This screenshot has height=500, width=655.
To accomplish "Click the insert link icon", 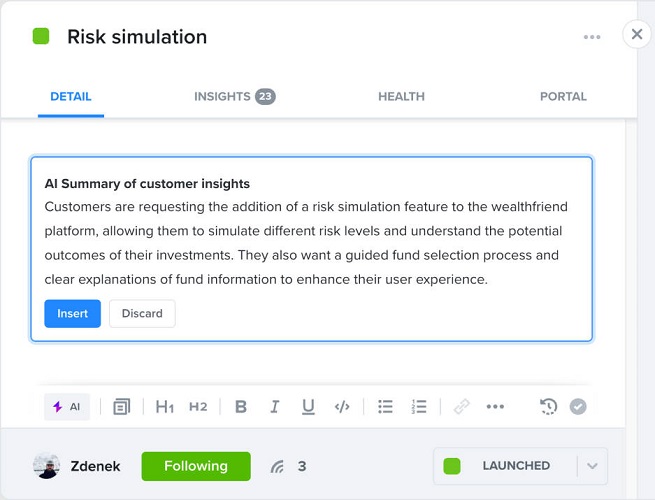I will [461, 407].
